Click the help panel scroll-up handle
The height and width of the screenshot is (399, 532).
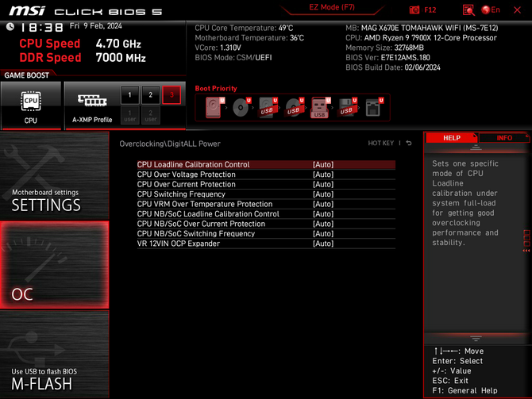tap(476, 148)
